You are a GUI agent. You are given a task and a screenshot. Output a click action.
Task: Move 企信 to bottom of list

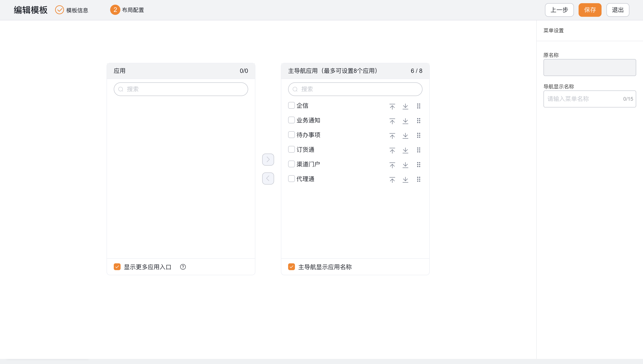(405, 106)
